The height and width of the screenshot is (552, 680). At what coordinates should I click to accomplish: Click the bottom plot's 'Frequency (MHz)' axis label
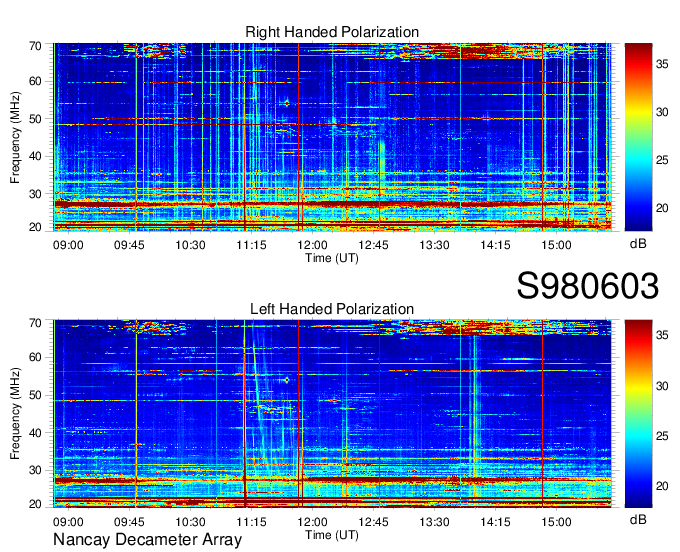pos(15,414)
